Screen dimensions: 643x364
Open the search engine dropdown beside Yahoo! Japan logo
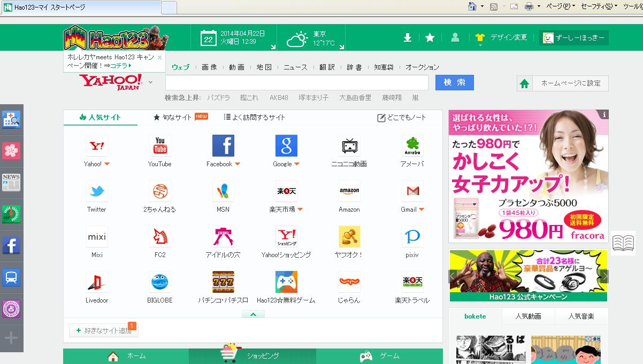150,82
